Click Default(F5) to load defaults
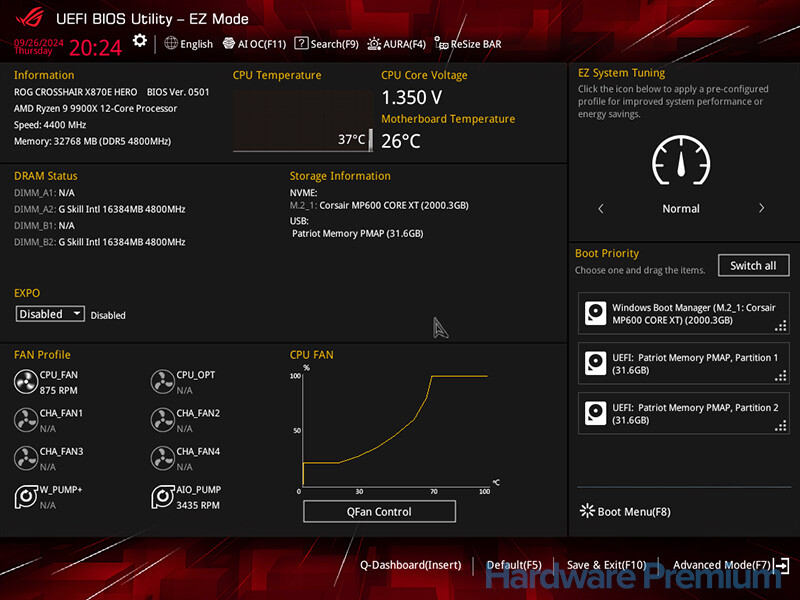Viewport: 800px width, 600px height. click(x=514, y=565)
